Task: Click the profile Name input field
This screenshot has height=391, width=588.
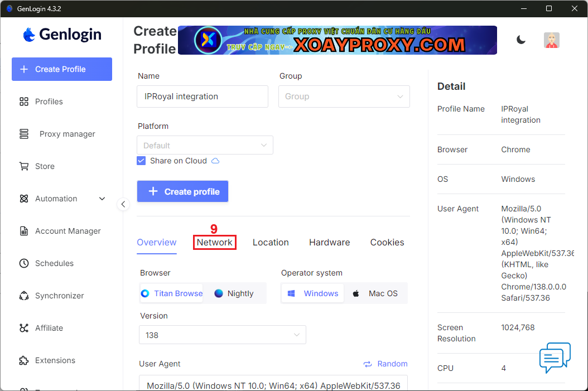Action: 202,96
